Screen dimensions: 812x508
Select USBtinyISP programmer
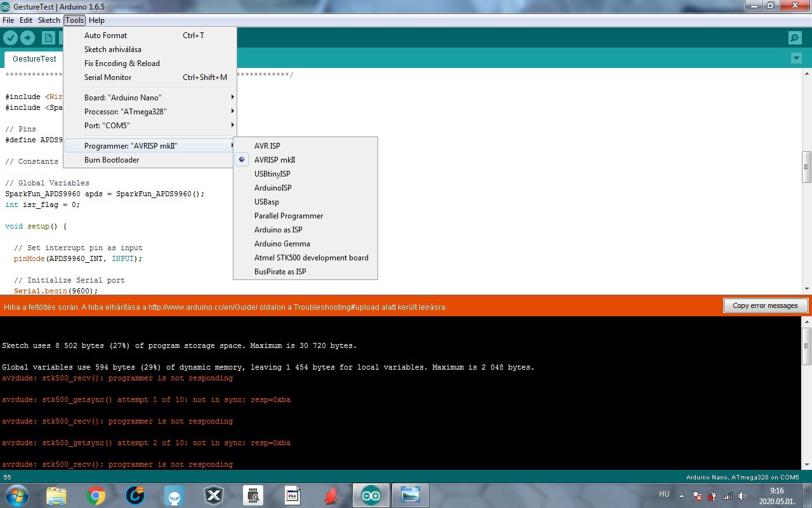[x=306, y=174]
